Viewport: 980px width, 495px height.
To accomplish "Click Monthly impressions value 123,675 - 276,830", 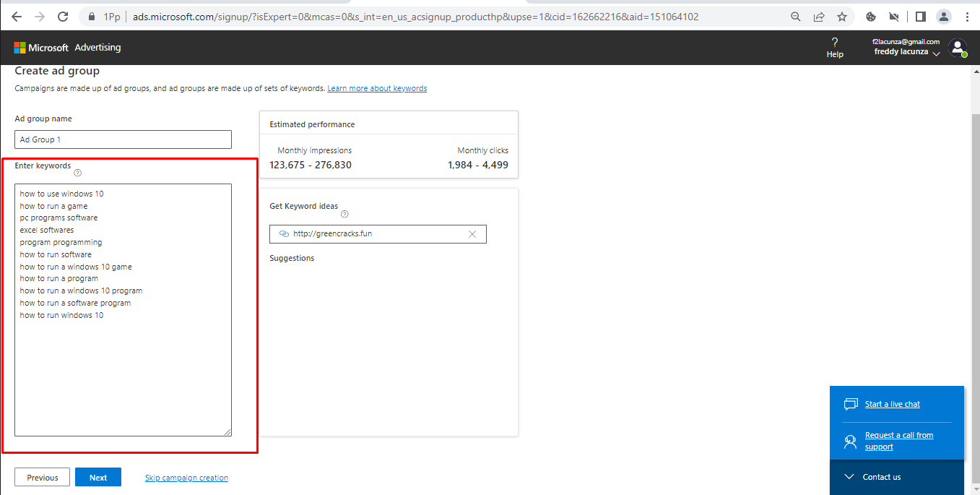I will pyautogui.click(x=311, y=165).
